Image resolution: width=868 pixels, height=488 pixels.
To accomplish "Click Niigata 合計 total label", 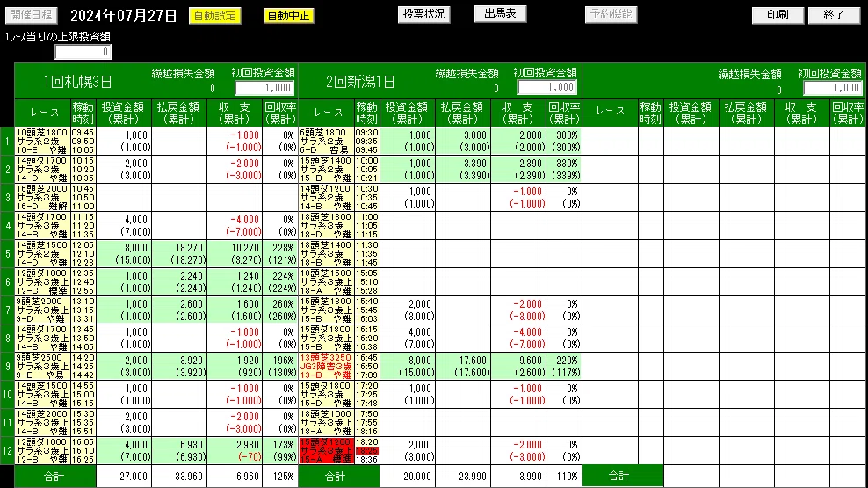I will (339, 477).
